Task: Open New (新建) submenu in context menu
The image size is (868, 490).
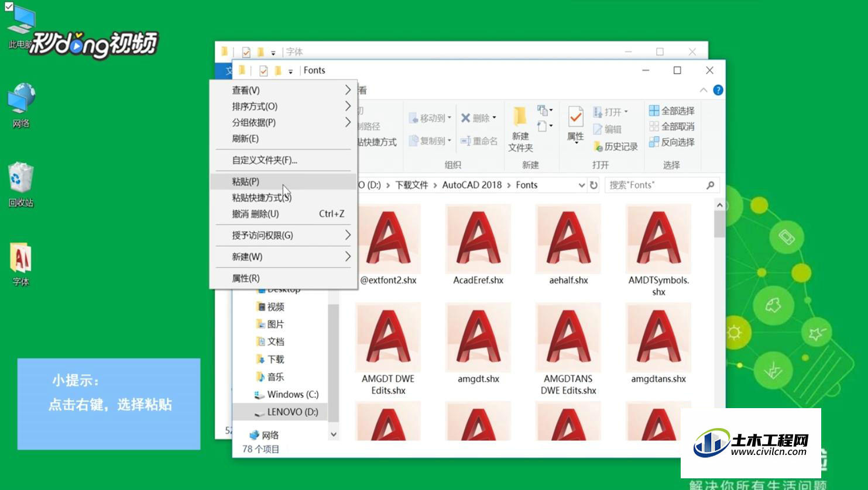Action: click(x=283, y=257)
